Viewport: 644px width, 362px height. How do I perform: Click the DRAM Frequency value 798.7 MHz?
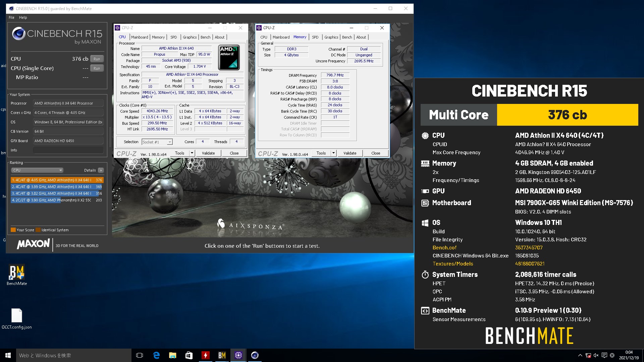tap(335, 75)
